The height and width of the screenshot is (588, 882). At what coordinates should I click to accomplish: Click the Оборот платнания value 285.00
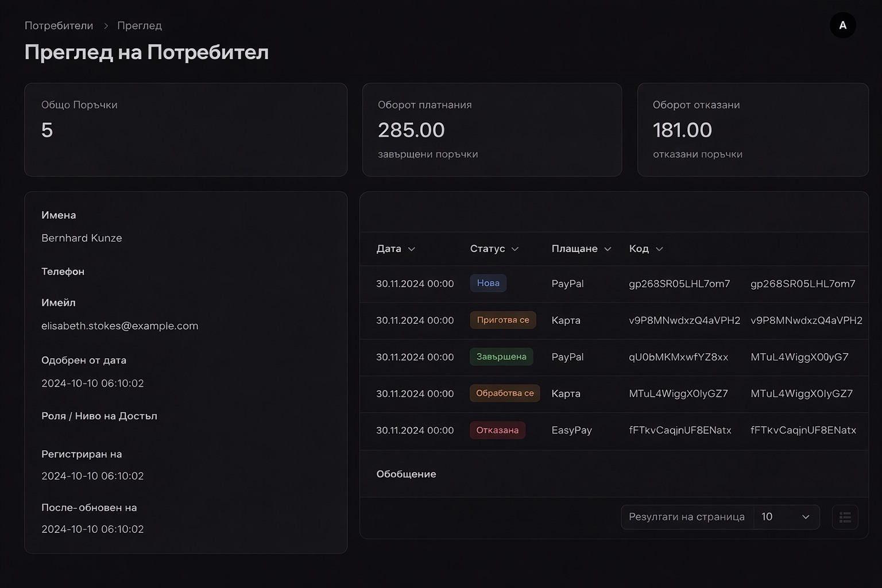[411, 130]
